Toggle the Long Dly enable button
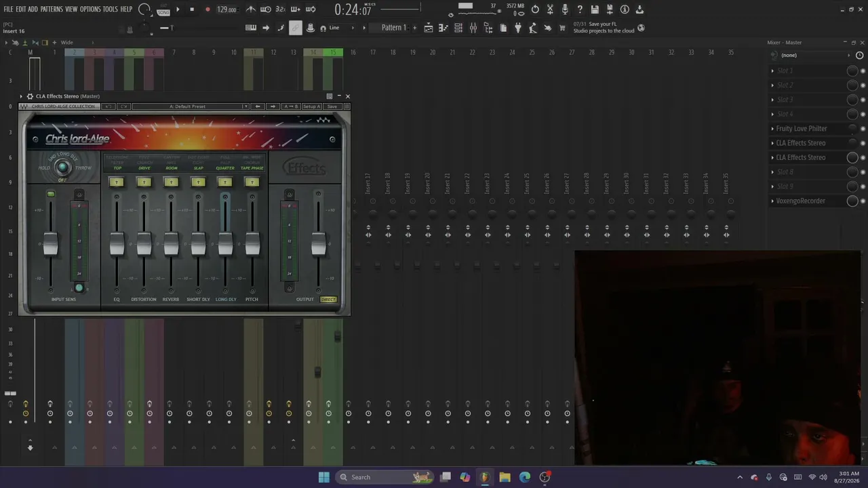 pos(225,182)
